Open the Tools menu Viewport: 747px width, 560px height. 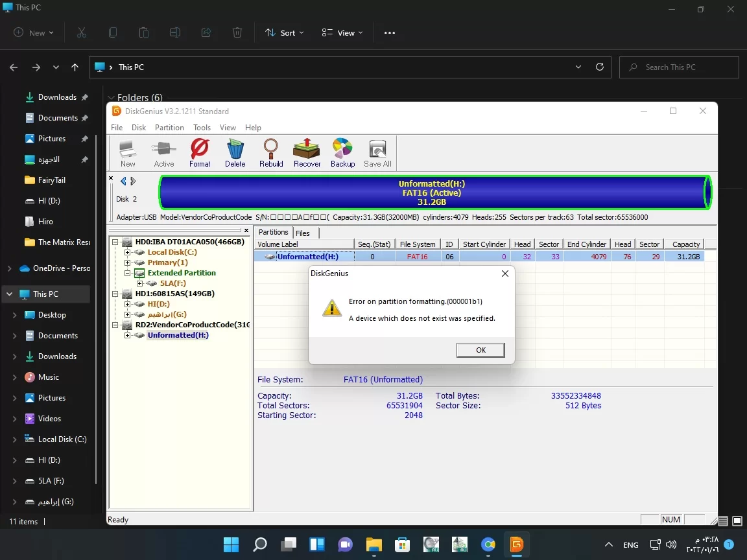click(x=202, y=128)
